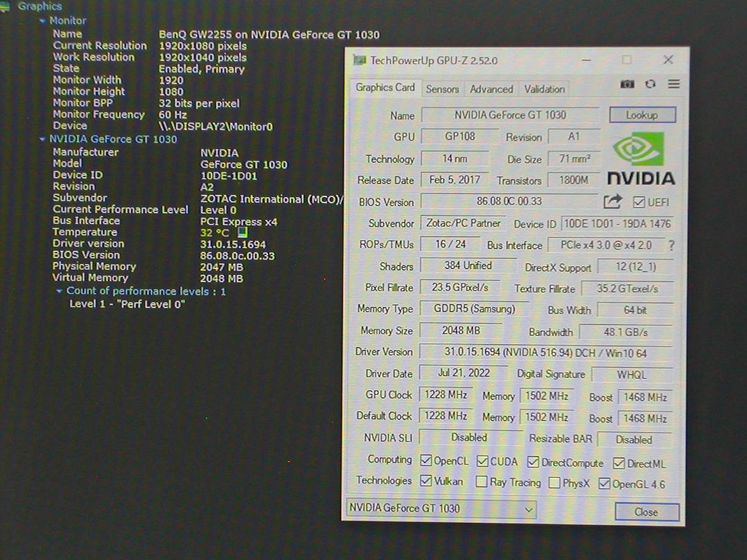Image resolution: width=747 pixels, height=560 pixels.
Task: Minimize the GPU-Z window
Action: 587,60
